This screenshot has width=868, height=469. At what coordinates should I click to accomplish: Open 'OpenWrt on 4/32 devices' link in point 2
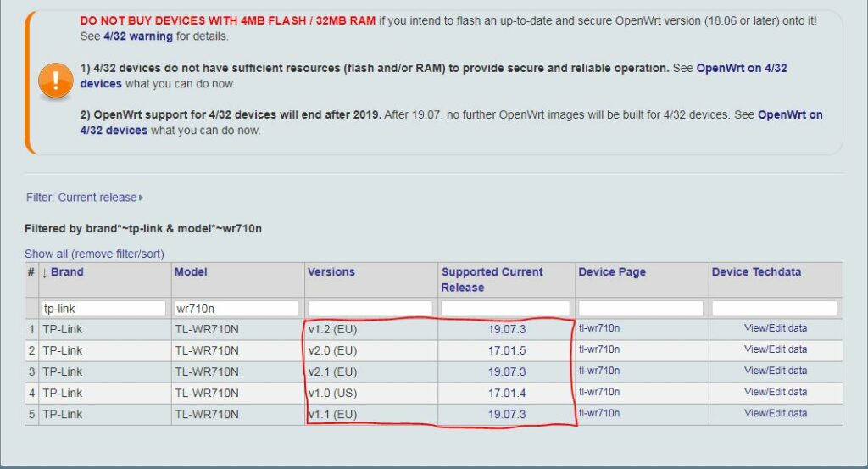[x=790, y=114]
